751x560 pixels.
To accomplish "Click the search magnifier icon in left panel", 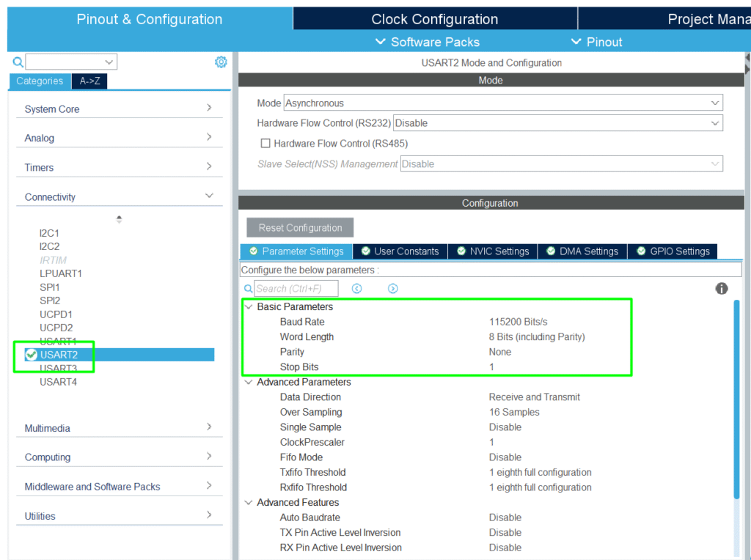I will pos(18,62).
